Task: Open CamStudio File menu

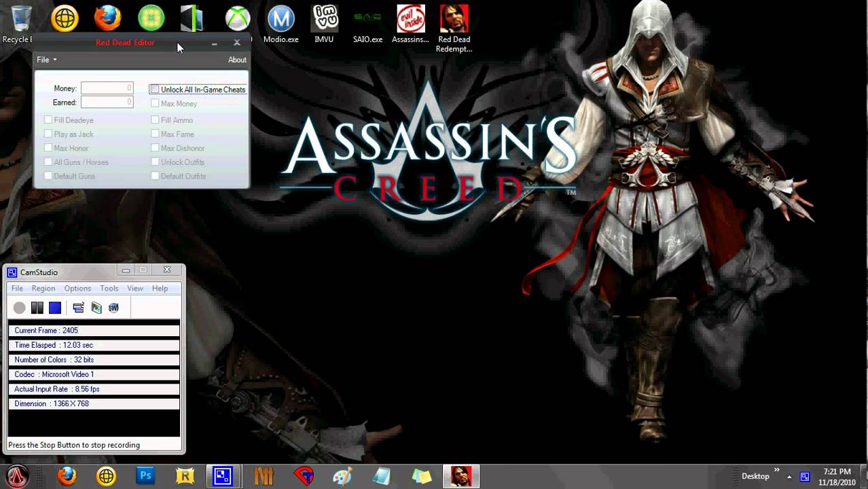Action: tap(17, 289)
